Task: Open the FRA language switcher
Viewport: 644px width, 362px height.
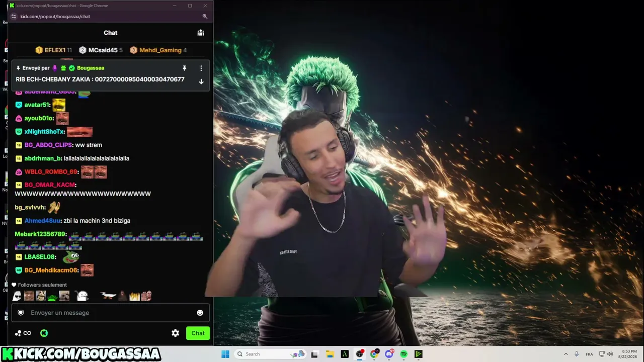Action: tap(589, 354)
